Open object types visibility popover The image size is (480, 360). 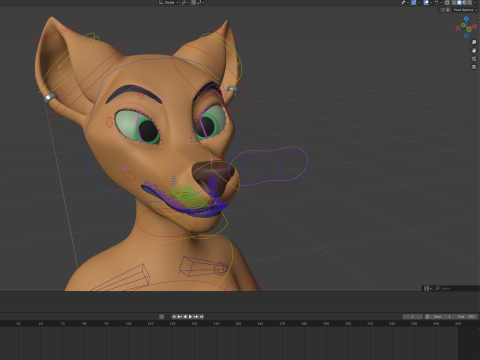click(405, 2)
